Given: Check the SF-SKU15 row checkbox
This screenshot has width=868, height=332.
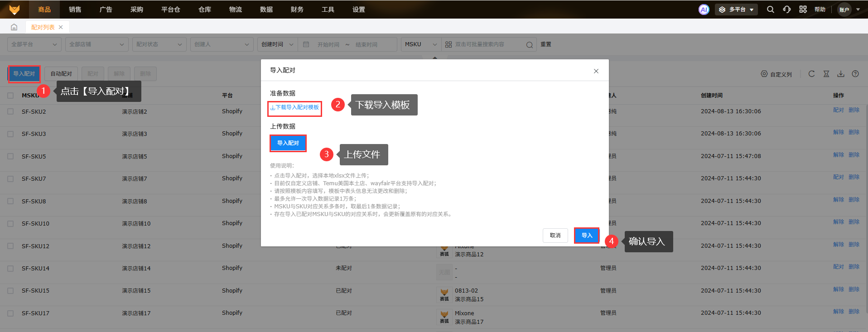Looking at the screenshot, I should coord(10,291).
